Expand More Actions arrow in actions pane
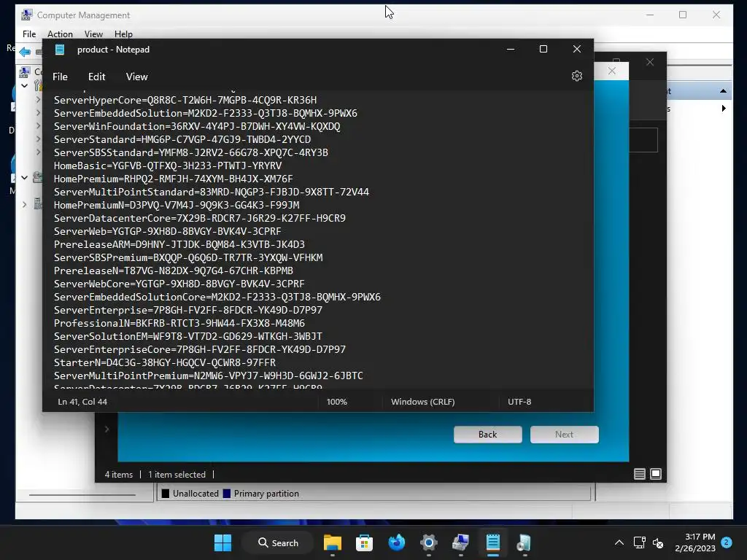Screen dimensions: 747x560 click(724, 109)
